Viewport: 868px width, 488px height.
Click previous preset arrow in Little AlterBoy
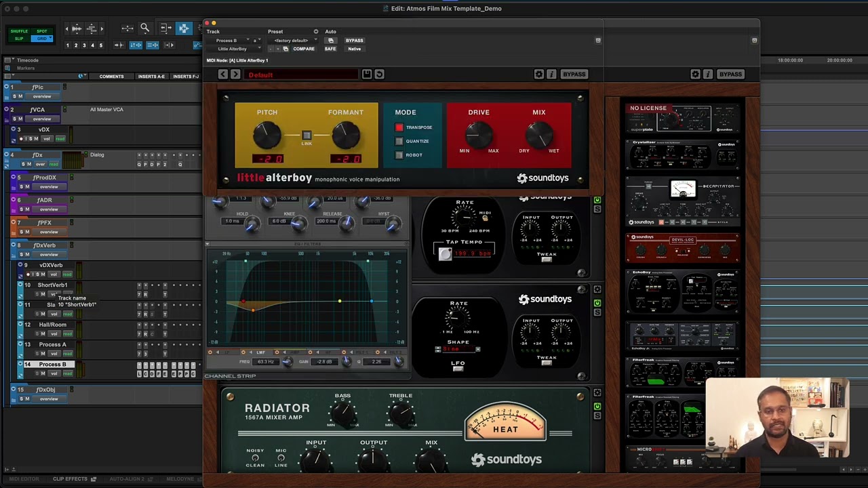[x=223, y=74]
